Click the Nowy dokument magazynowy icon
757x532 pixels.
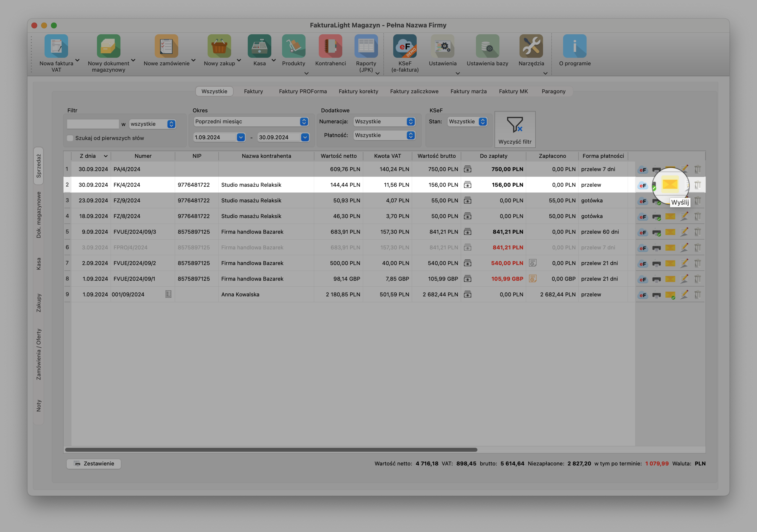[108, 46]
